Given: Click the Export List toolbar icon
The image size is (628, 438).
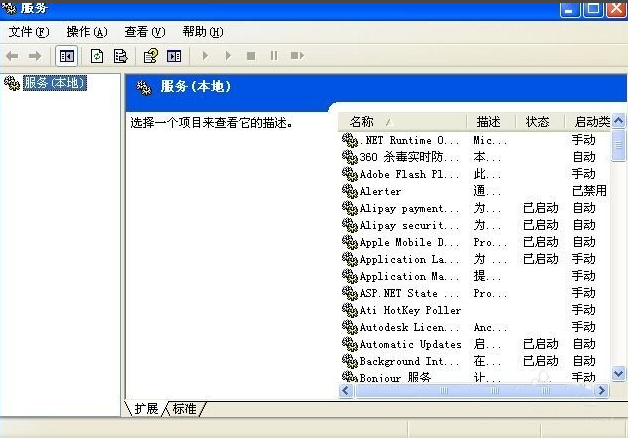Looking at the screenshot, I should click(120, 56).
